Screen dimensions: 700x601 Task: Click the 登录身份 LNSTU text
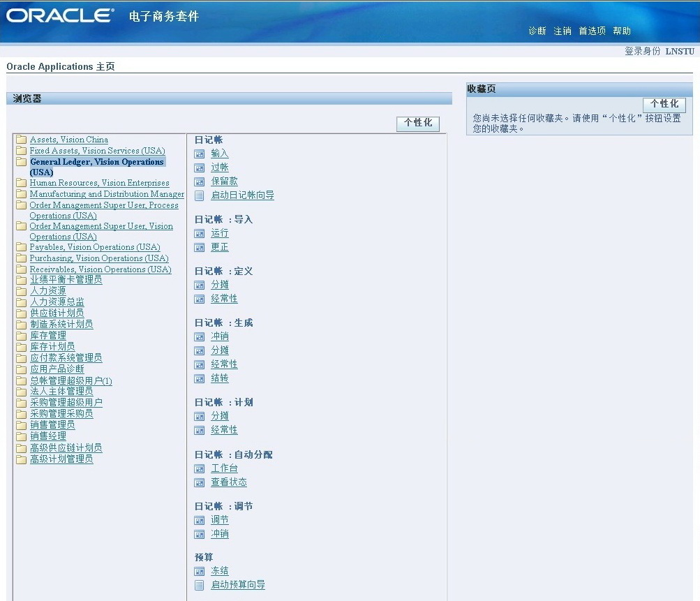pyautogui.click(x=660, y=52)
